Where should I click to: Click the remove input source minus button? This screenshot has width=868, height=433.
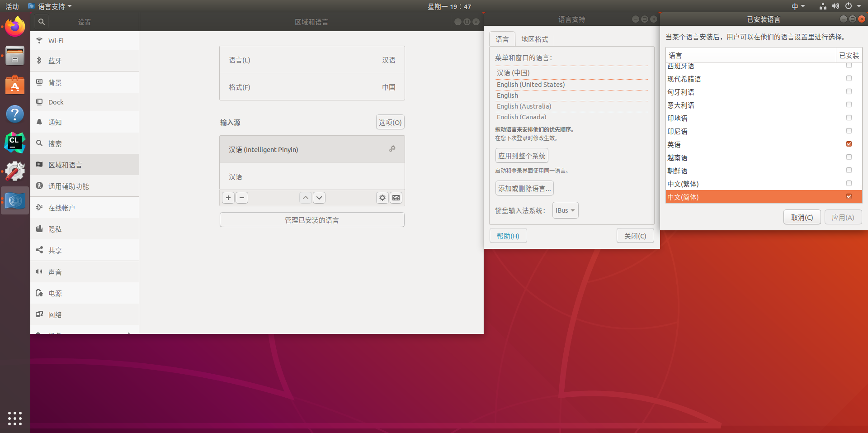(x=242, y=198)
